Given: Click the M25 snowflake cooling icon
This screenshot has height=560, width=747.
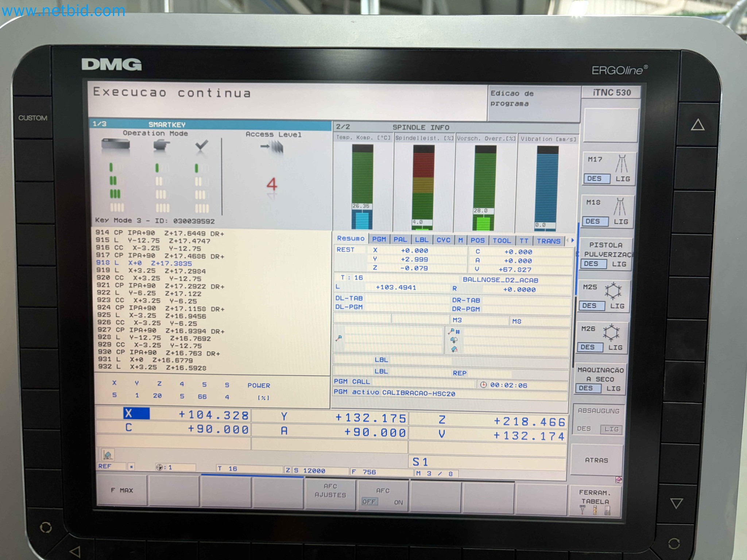Looking at the screenshot, I should click(613, 291).
